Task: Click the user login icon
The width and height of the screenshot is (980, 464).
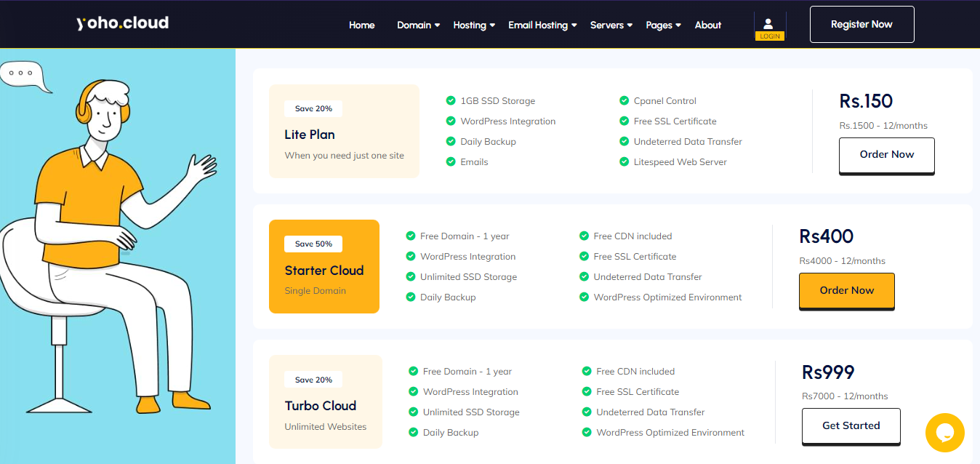Action: point(769,25)
